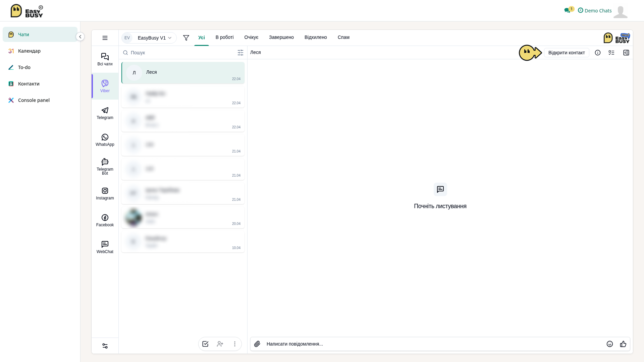Go to Контакти in the sidebar
The height and width of the screenshot is (362, 644).
[x=40, y=84]
